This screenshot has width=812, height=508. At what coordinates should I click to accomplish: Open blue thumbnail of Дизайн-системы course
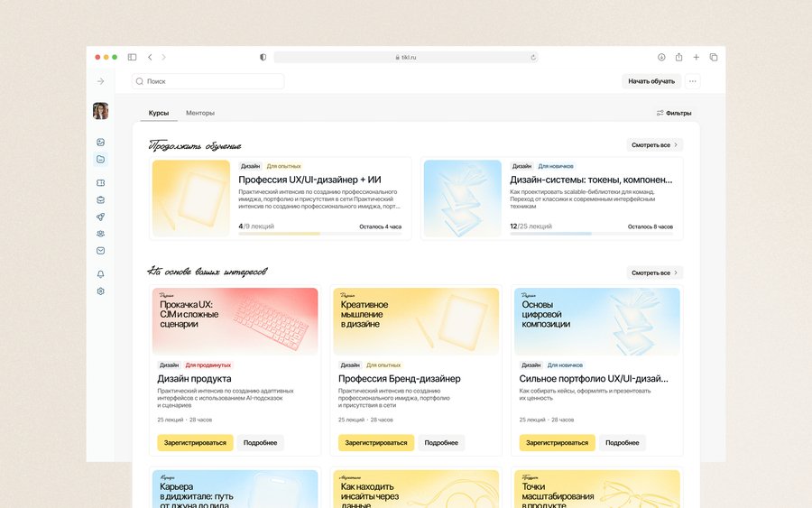pos(463,199)
